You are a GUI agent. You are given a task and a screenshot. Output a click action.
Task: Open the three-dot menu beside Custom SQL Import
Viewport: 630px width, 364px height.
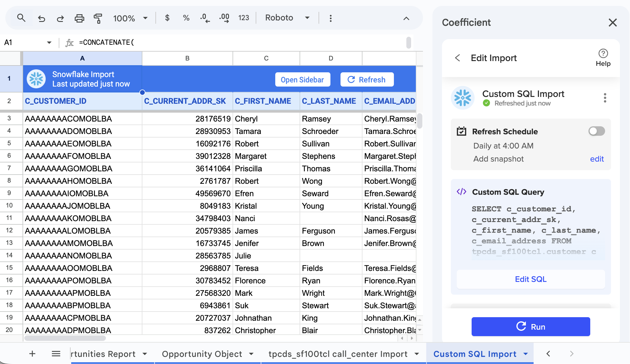pos(605,98)
